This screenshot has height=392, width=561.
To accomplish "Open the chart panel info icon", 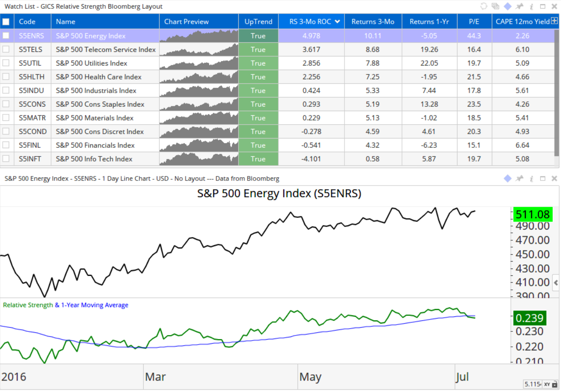I will tap(531, 179).
